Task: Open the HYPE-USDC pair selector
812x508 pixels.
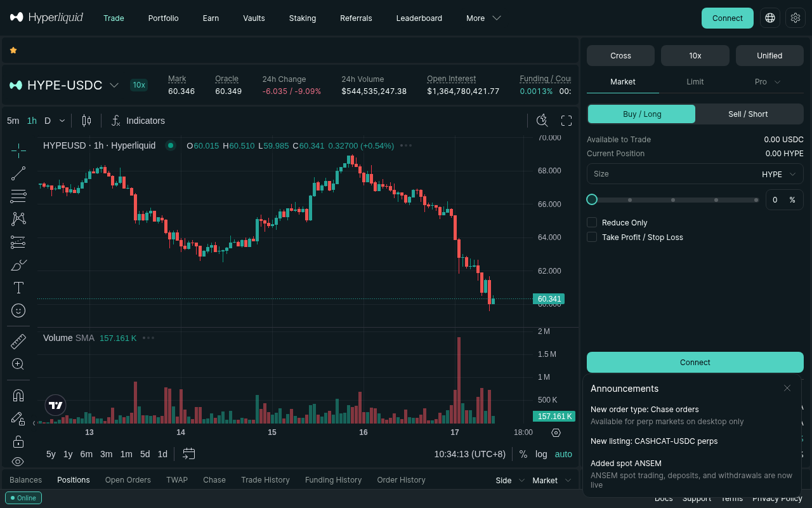Action: click(64, 85)
